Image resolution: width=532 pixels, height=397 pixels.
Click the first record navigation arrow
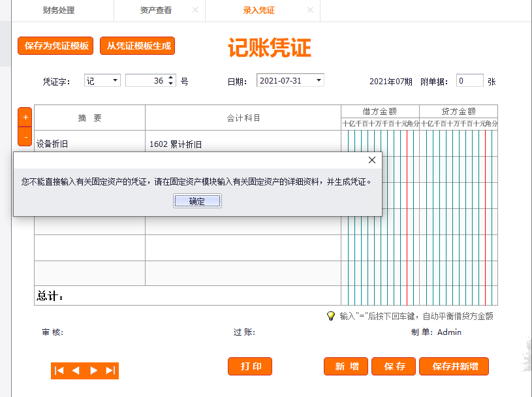(59, 371)
